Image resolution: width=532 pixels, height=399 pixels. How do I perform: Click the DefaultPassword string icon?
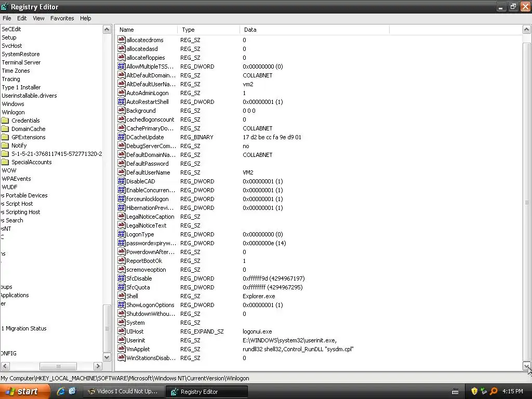click(x=122, y=163)
